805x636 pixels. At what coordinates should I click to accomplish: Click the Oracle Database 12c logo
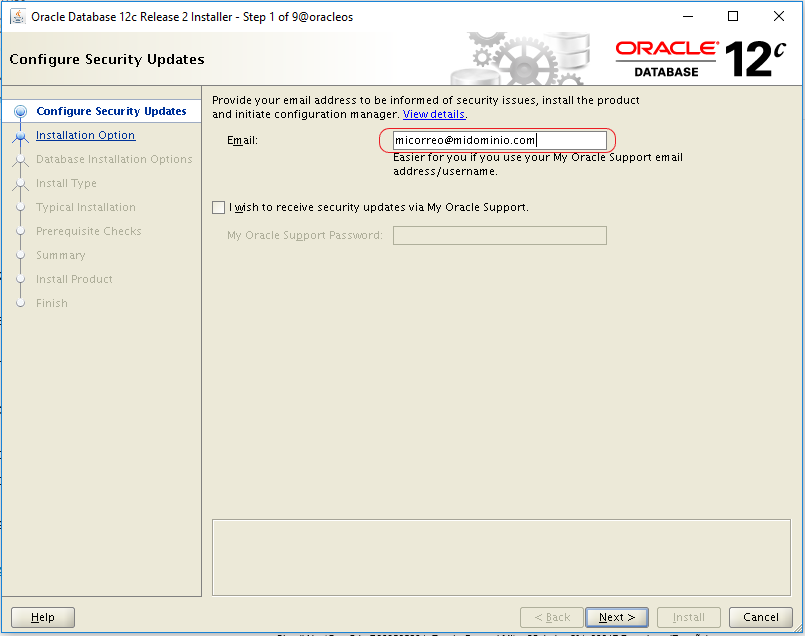701,59
